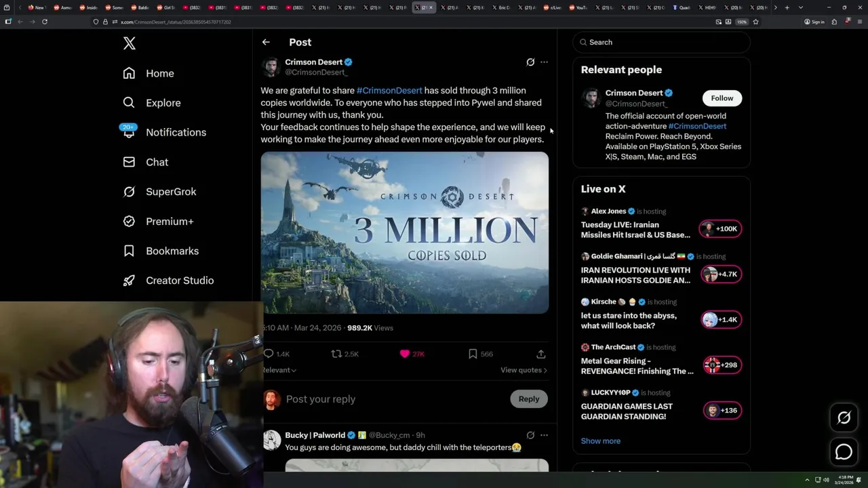Open the list all tabs dropdown arrow

pyautogui.click(x=801, y=7)
